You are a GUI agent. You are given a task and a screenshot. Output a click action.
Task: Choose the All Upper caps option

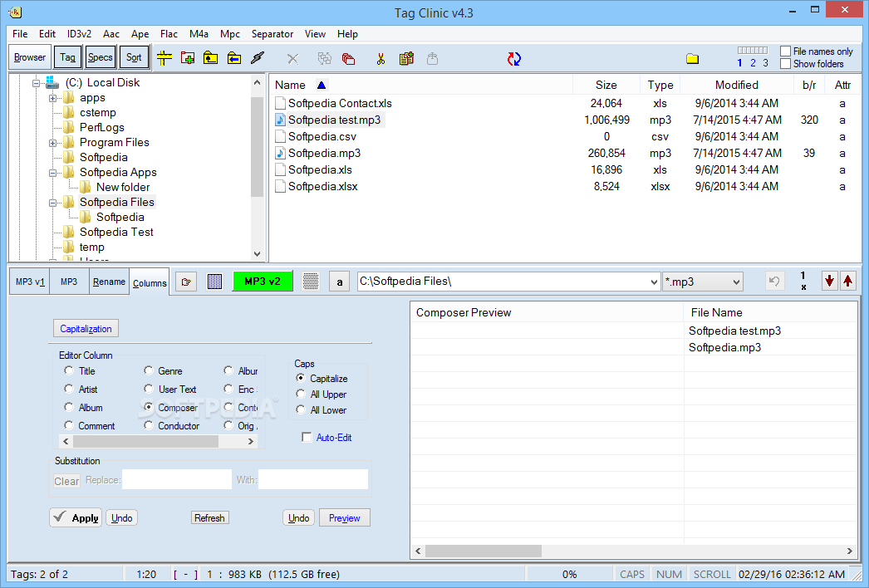[x=301, y=394]
